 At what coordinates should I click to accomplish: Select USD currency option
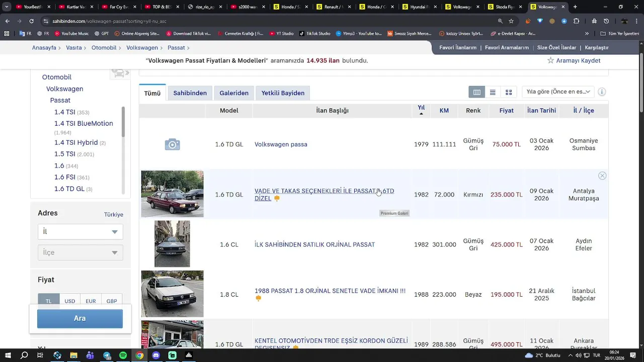[x=70, y=301]
